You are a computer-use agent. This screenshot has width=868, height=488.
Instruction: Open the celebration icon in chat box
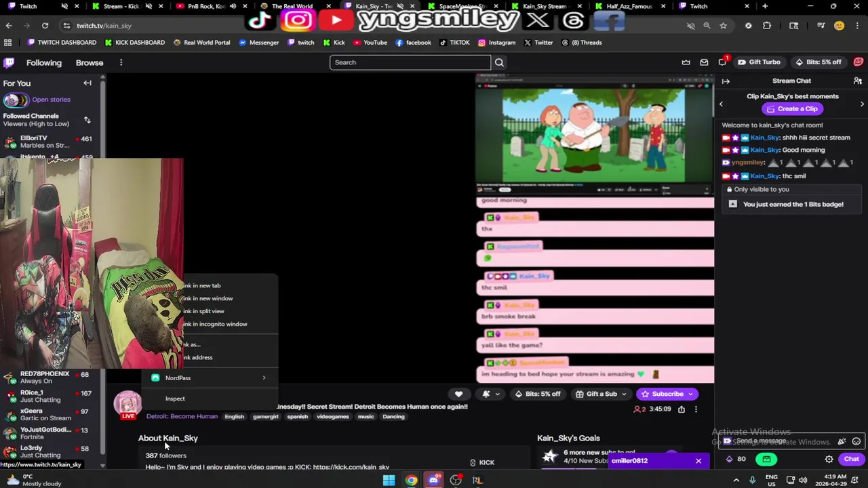tap(842, 441)
